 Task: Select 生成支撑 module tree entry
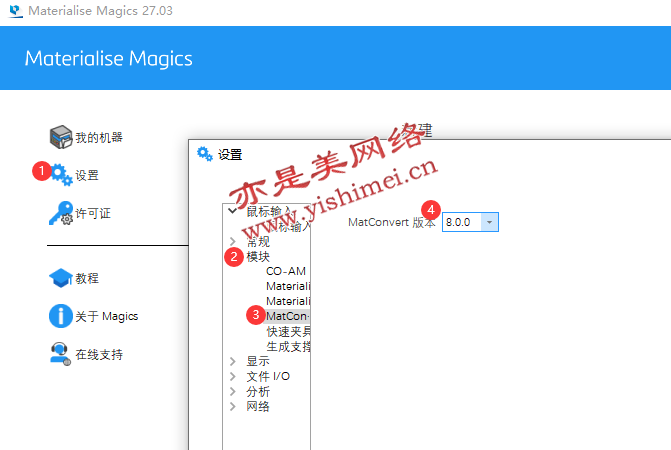pyautogui.click(x=288, y=346)
